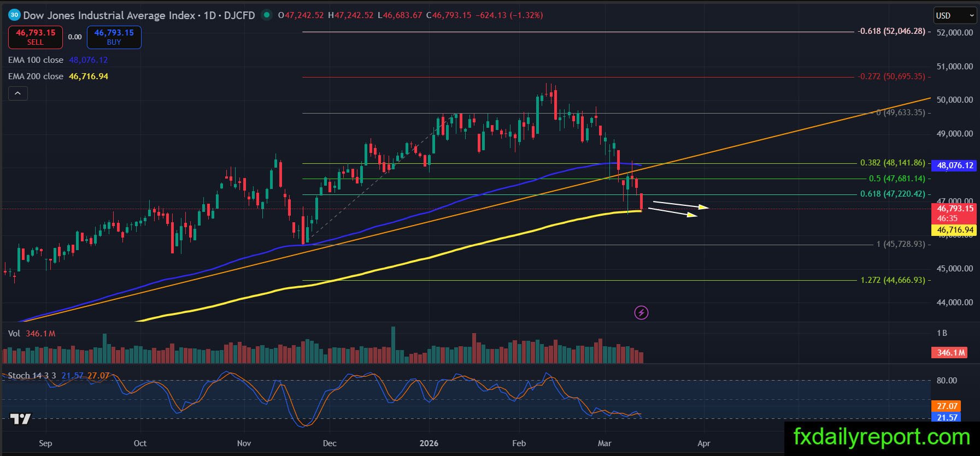Click the Sep label on the time axis
The width and height of the screenshot is (980, 456).
(45, 443)
